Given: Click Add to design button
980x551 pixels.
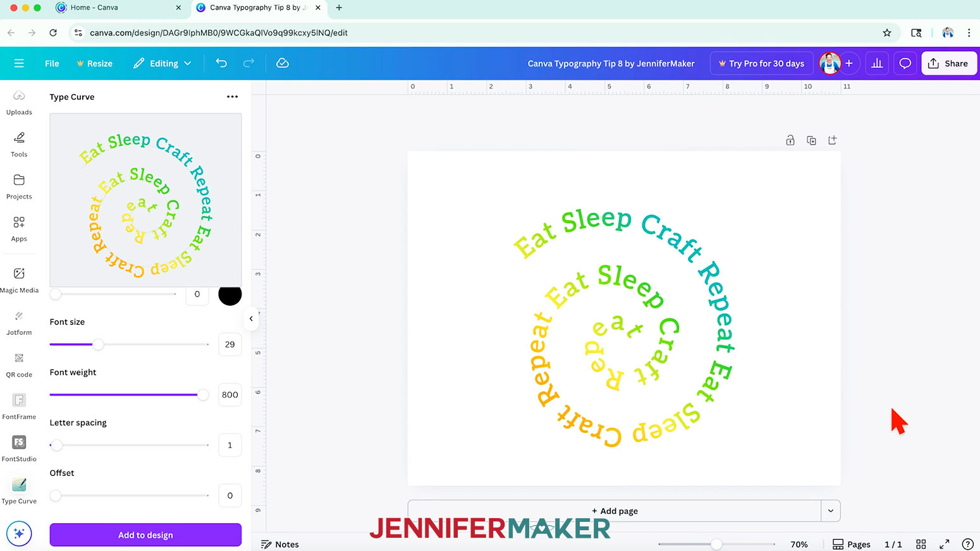Looking at the screenshot, I should point(145,535).
